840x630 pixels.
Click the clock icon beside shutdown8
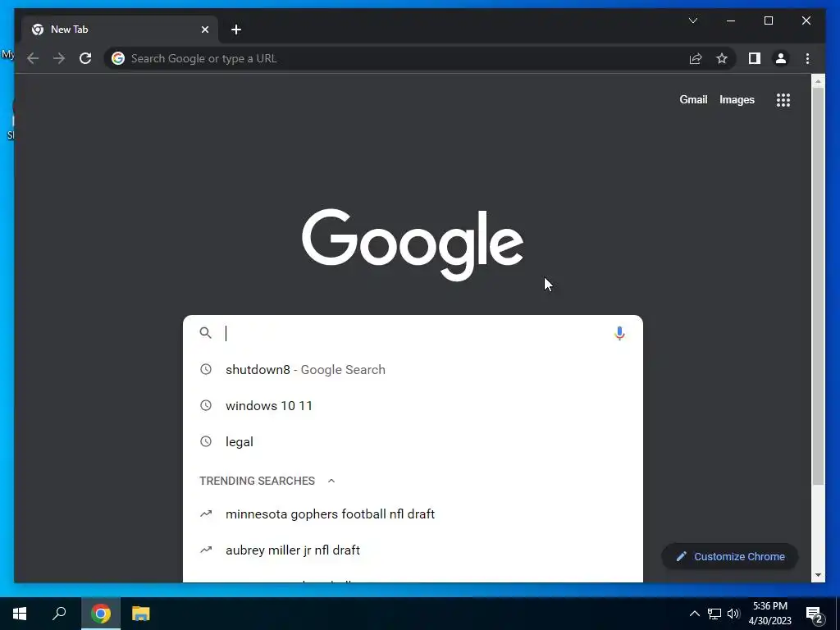tap(206, 369)
